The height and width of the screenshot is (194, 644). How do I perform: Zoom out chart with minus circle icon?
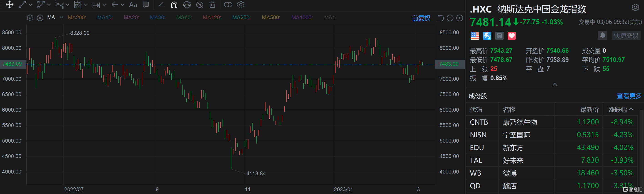(x=450, y=18)
